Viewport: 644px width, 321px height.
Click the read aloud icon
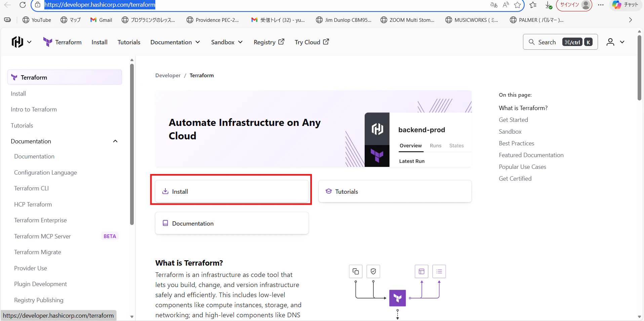(506, 5)
